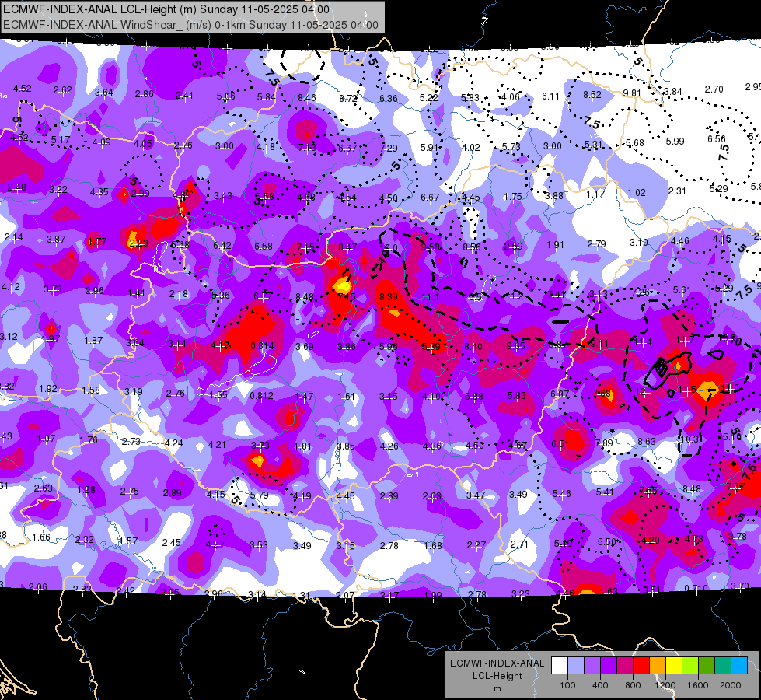The image size is (761, 700).
Task: Click the wind shear value 8.63
Action: pyautogui.click(x=647, y=441)
